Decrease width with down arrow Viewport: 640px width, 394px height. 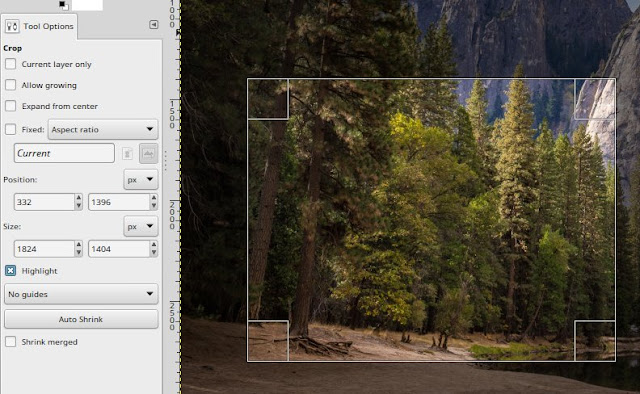tap(78, 253)
